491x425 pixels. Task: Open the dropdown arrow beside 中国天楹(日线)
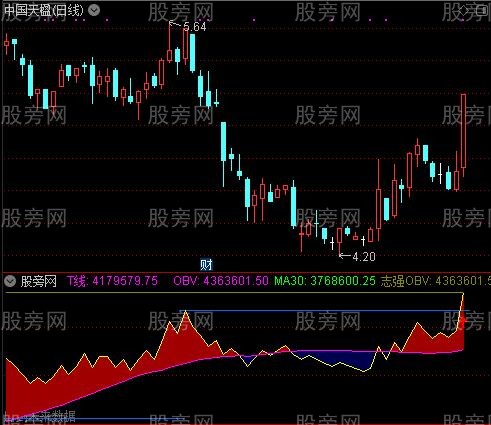coord(94,10)
